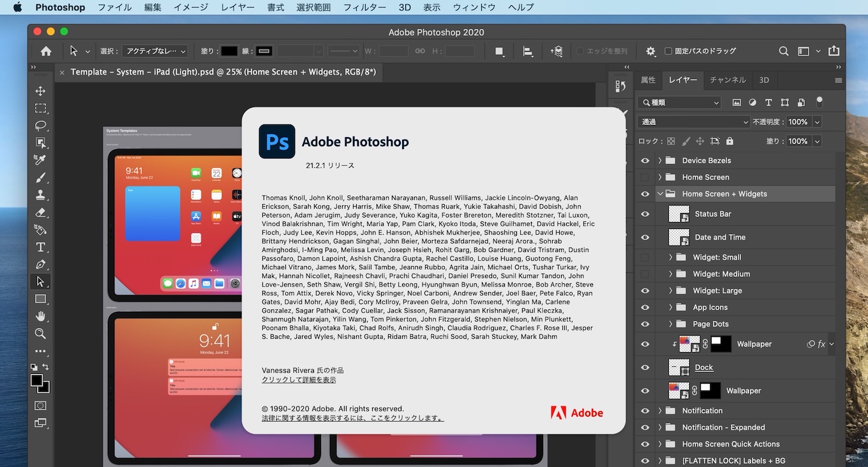
Task: Expand the Device Bezels group
Action: (x=660, y=161)
